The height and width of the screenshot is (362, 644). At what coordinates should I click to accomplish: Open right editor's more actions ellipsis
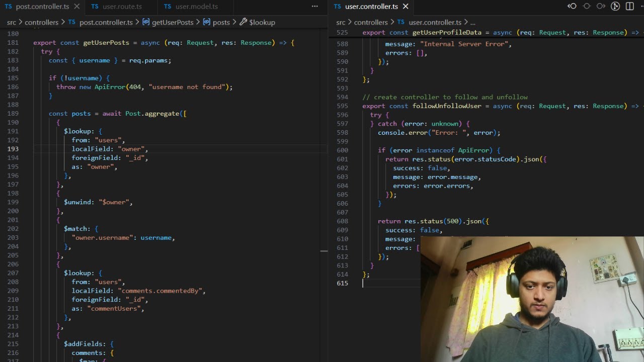point(641,7)
